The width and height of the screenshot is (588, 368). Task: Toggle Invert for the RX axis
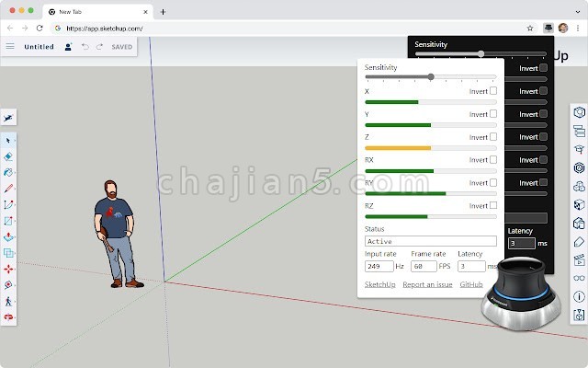(x=493, y=159)
